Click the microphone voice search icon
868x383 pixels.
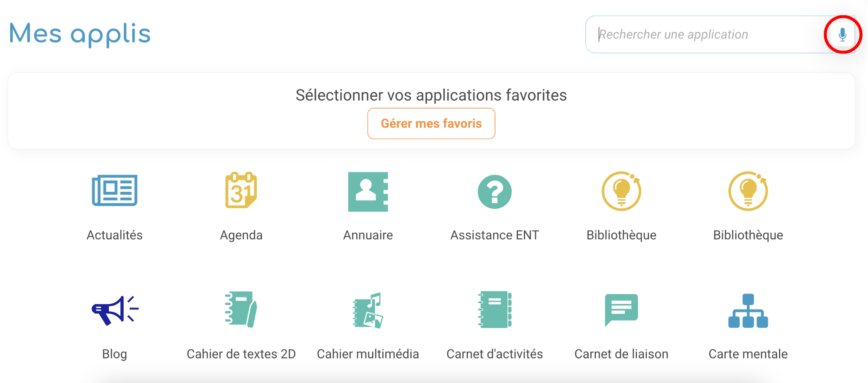pos(842,34)
